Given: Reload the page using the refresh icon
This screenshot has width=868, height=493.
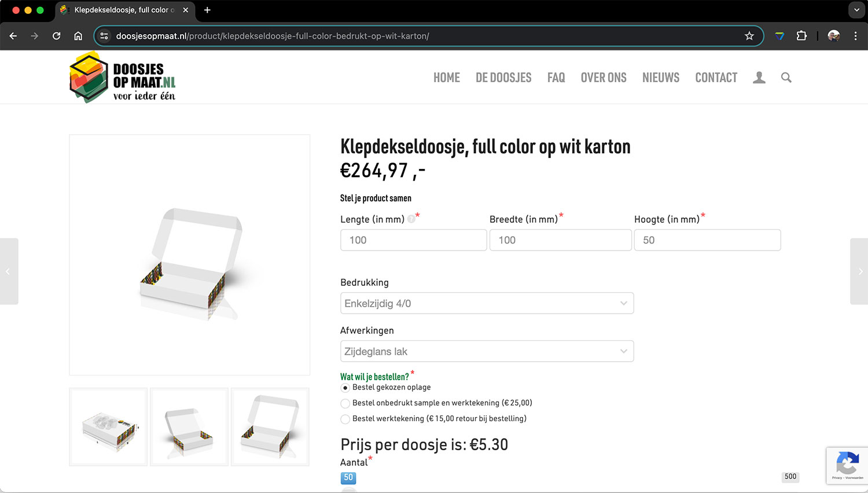Looking at the screenshot, I should (56, 36).
